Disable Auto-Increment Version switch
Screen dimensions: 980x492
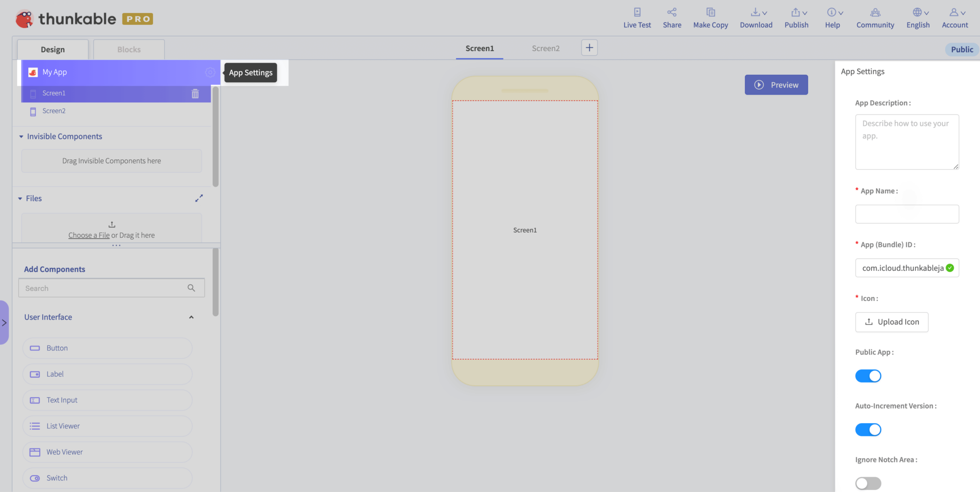pyautogui.click(x=868, y=430)
